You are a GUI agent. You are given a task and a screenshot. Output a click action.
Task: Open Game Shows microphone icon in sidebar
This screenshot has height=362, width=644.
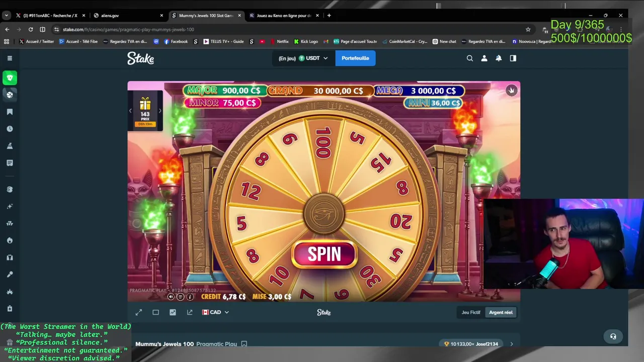point(10,275)
